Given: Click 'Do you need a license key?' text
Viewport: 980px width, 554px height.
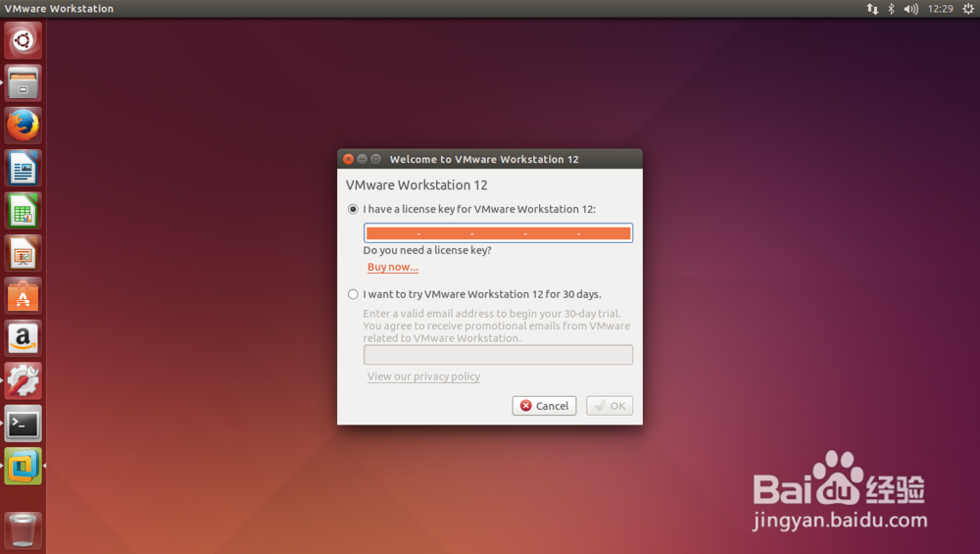Looking at the screenshot, I should point(427,250).
